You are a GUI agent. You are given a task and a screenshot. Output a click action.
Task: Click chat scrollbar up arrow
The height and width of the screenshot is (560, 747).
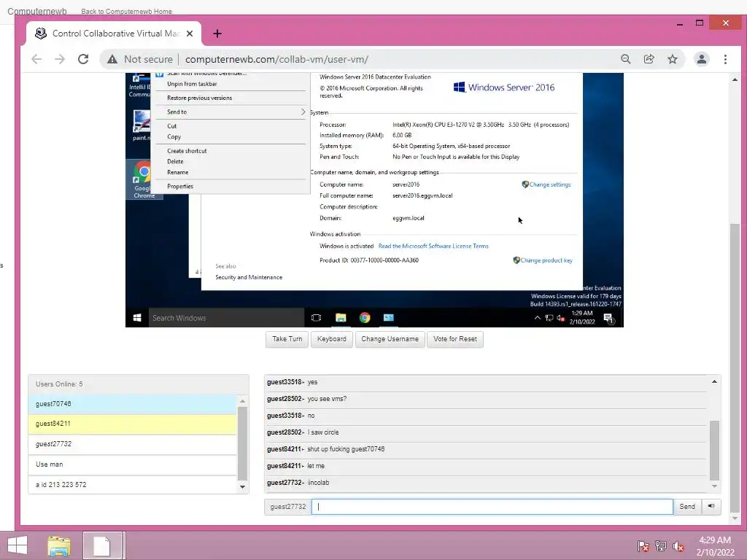click(714, 381)
